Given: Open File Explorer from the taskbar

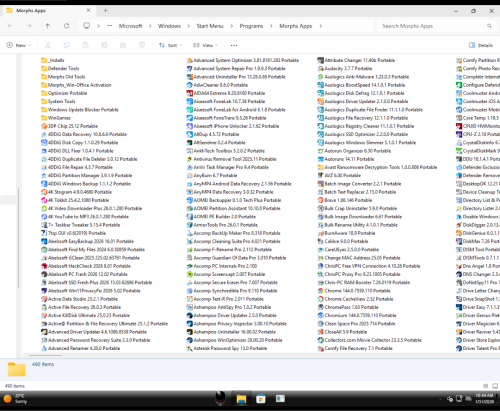Looking at the screenshot, I should tap(241, 399).
